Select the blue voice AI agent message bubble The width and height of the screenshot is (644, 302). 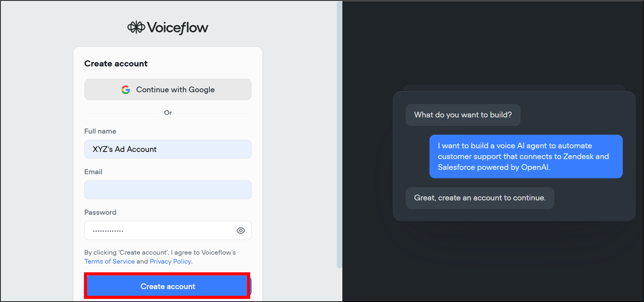point(525,156)
